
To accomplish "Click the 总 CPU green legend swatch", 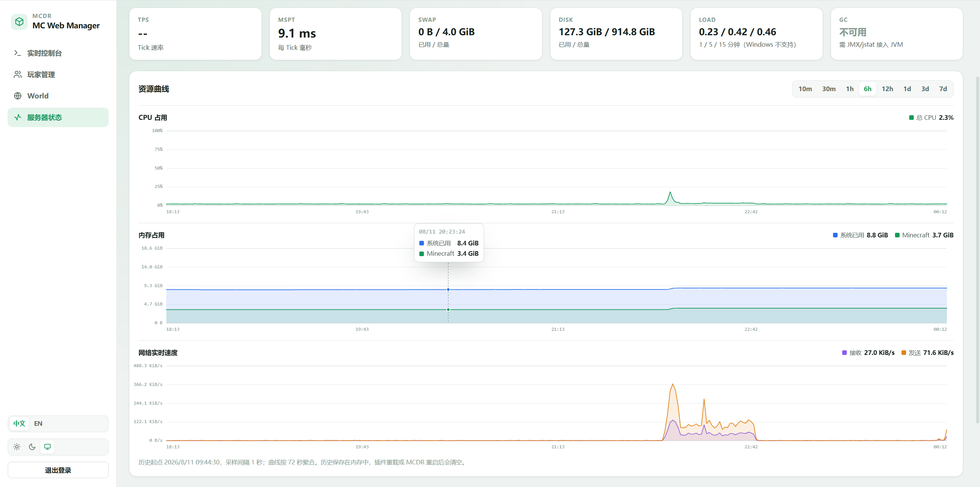I will [911, 118].
